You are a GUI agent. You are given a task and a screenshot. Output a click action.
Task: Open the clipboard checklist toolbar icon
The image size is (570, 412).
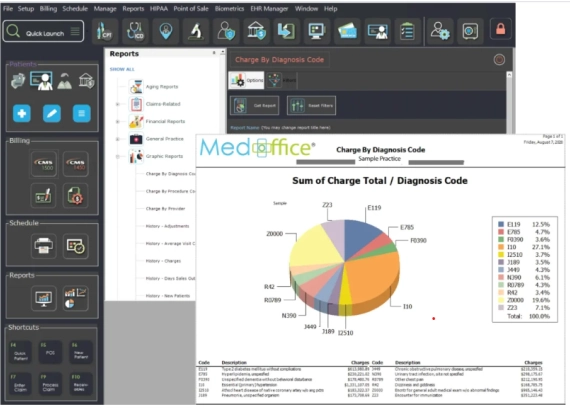[x=407, y=31]
